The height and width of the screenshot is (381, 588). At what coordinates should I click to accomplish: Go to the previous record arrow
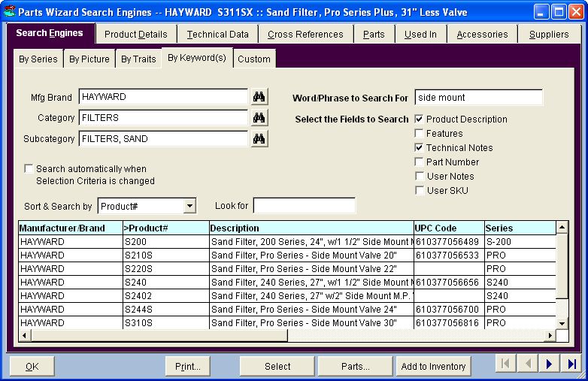point(527,364)
